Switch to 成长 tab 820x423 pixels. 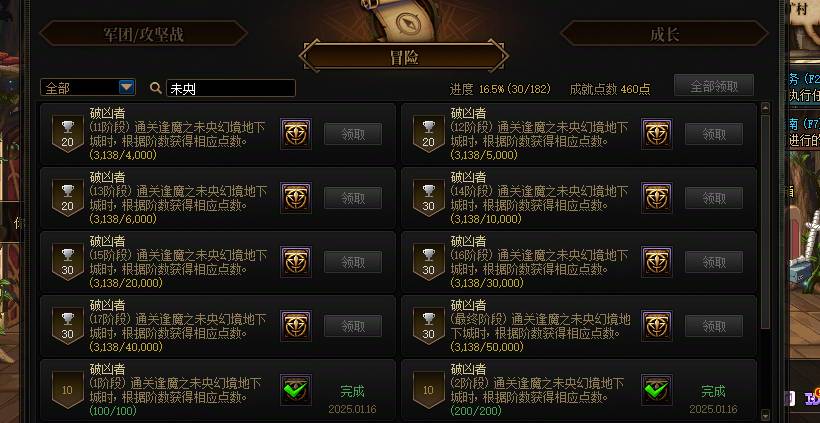(x=664, y=34)
